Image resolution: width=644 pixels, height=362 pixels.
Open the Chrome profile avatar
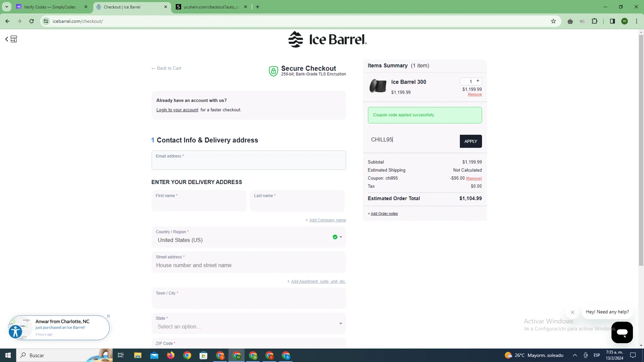625,21
